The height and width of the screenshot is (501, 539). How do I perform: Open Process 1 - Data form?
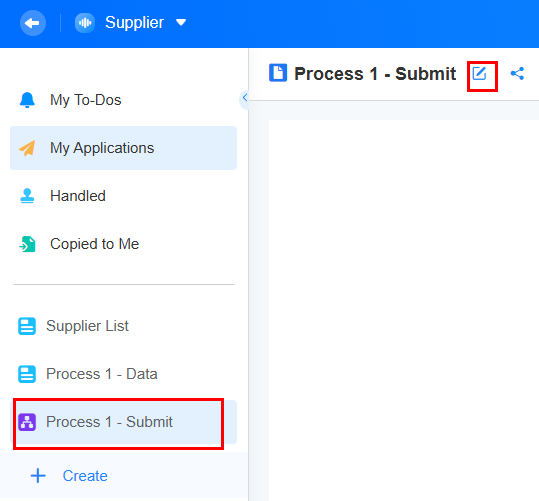coord(123,374)
